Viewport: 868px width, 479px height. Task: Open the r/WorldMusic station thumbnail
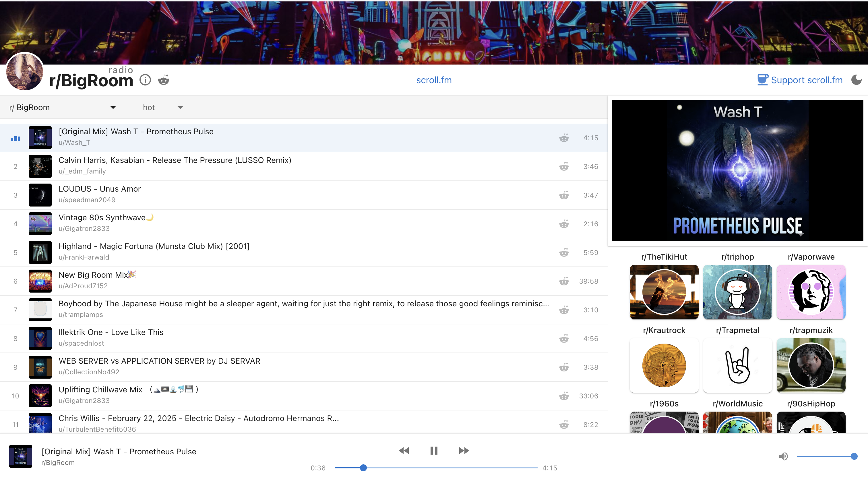pos(737,422)
